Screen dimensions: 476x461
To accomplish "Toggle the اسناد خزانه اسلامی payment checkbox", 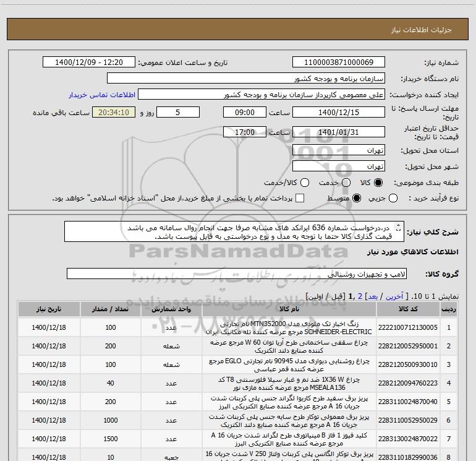I will [x=300, y=198].
